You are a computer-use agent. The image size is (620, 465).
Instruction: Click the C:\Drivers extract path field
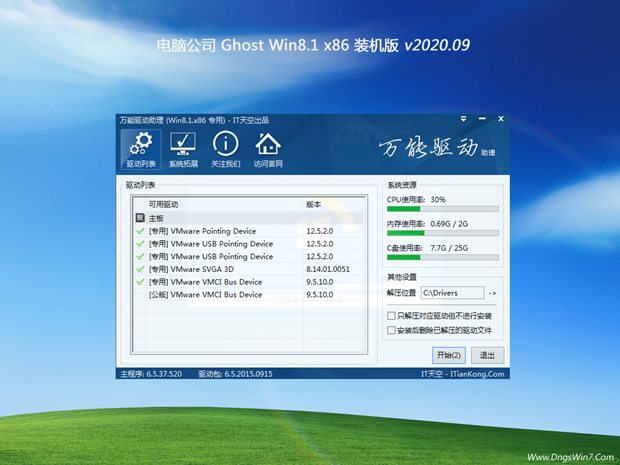coord(451,294)
